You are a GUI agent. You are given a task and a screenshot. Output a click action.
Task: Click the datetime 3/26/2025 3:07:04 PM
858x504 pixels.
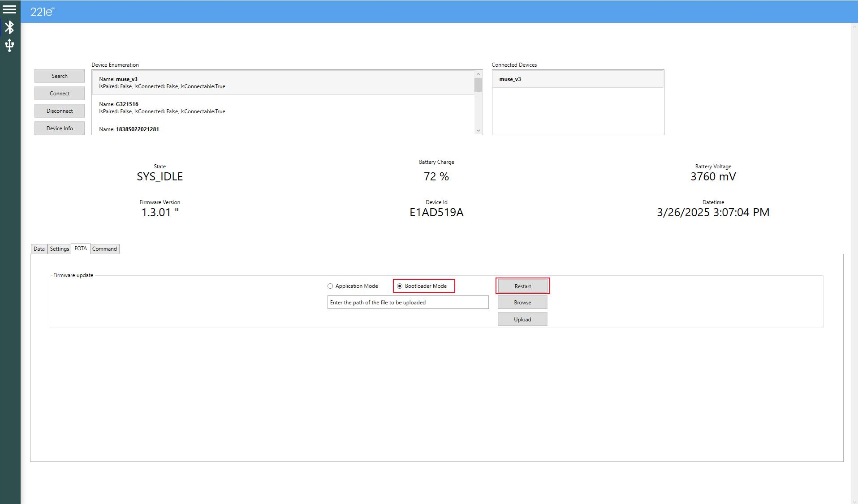point(713,213)
